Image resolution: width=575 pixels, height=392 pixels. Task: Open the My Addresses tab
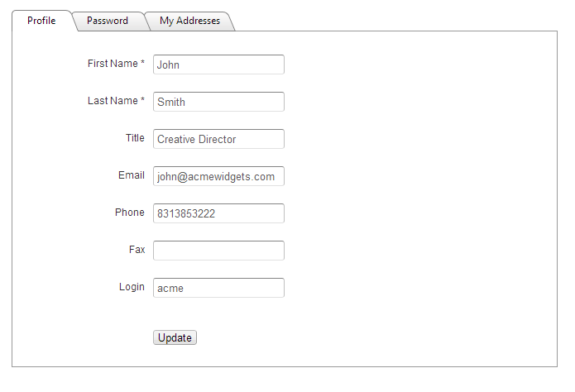coord(189,21)
